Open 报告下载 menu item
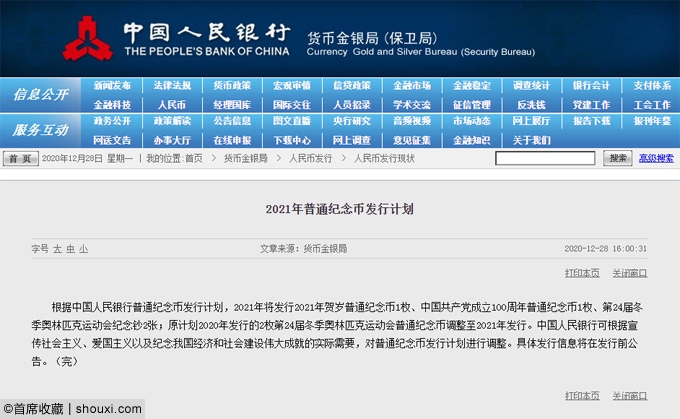The image size is (680, 419). (x=591, y=121)
